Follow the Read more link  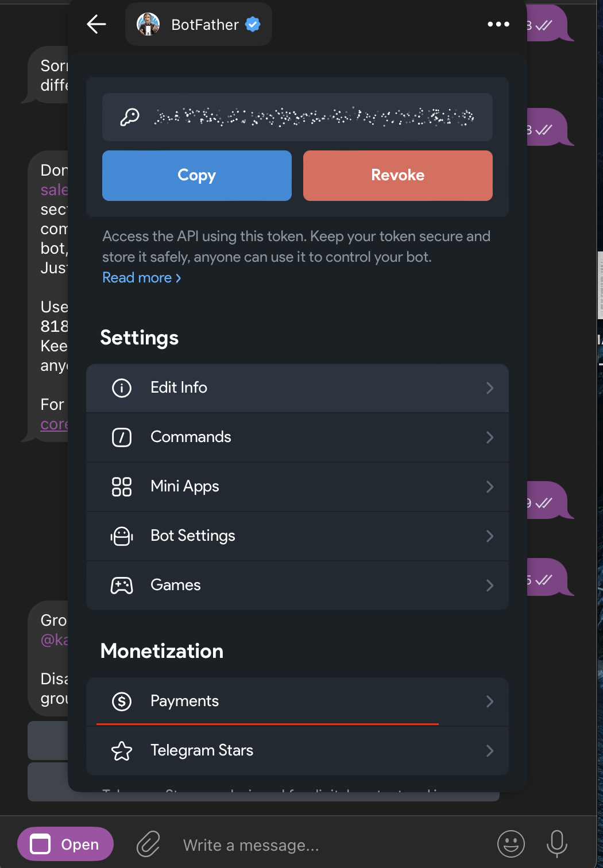coord(141,278)
